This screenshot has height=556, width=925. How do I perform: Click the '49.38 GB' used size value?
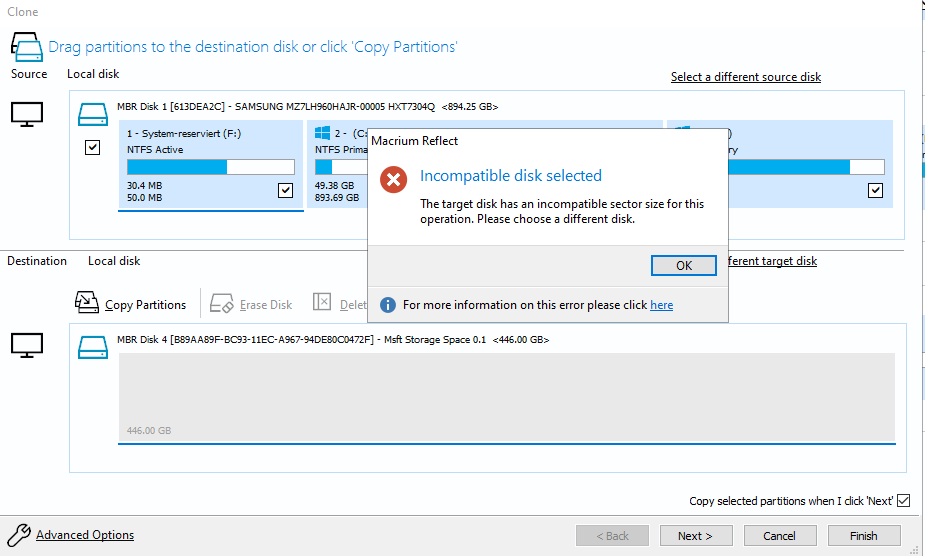click(x=334, y=185)
